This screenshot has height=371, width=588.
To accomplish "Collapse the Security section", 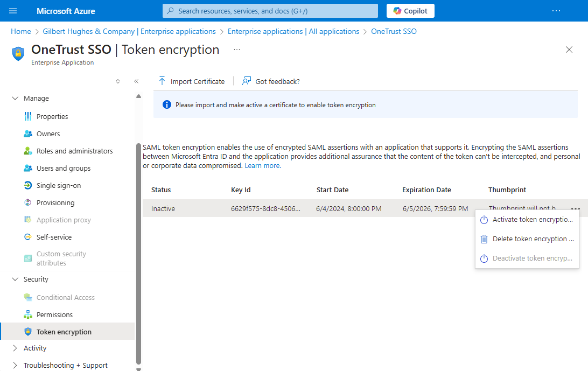I will tap(15, 279).
